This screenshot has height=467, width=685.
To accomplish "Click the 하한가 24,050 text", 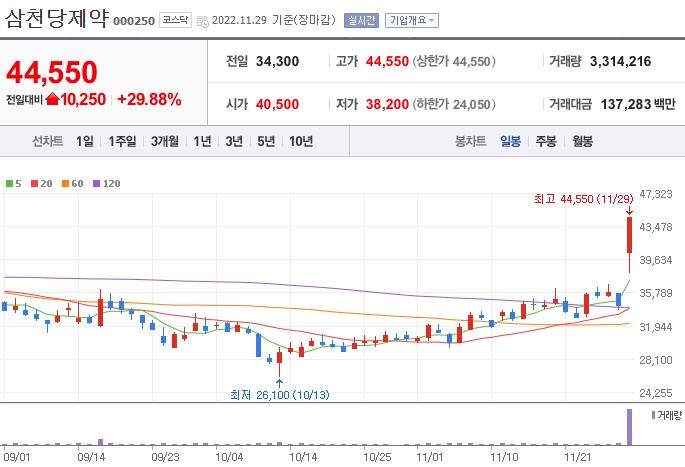I will [x=454, y=104].
